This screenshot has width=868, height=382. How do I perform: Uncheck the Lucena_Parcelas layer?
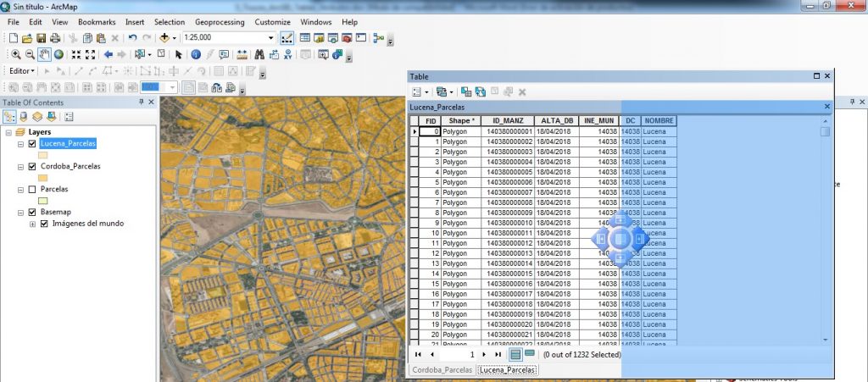click(32, 144)
